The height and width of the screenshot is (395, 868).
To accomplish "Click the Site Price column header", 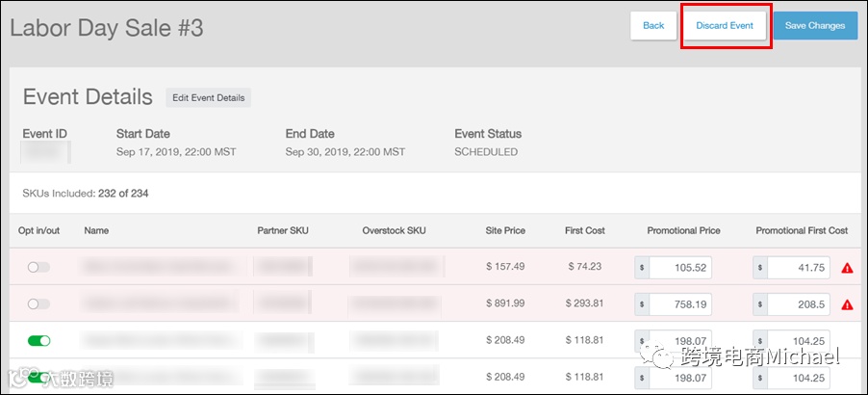I will point(505,231).
